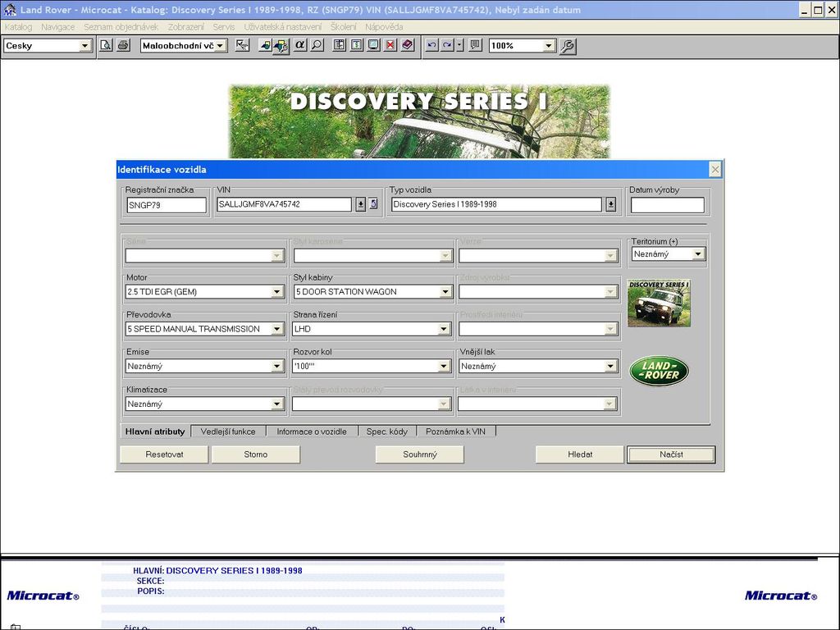Expand the Převodovka transmission dropdown
This screenshot has width=840, height=630.
(277, 330)
